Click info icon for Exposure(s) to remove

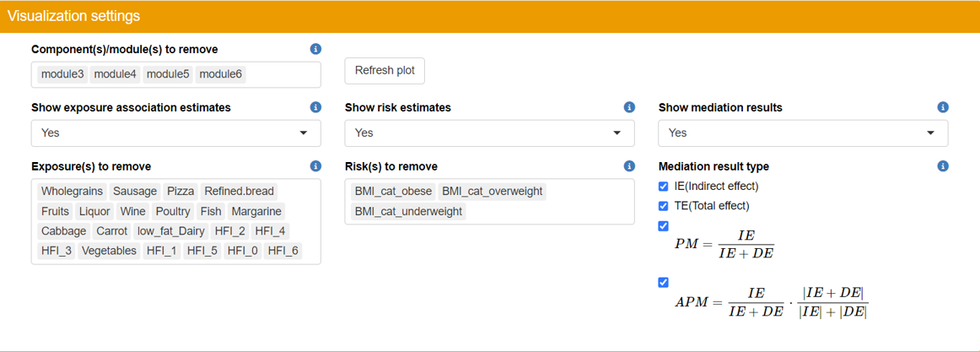[315, 166]
